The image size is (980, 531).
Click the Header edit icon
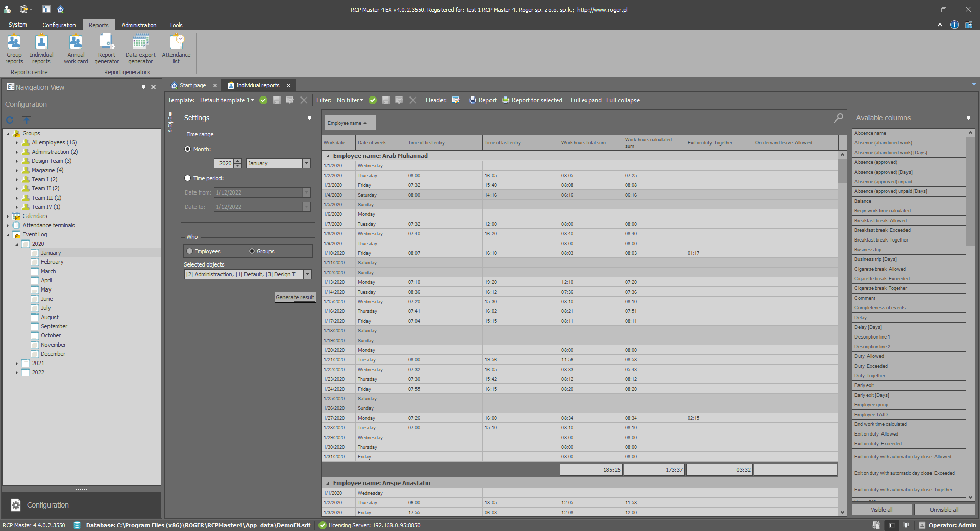pos(456,100)
